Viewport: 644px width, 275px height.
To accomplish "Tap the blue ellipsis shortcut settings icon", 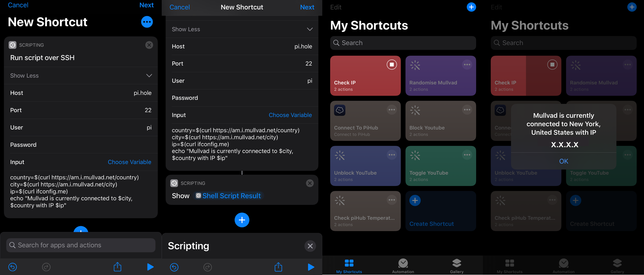I will [x=147, y=22].
